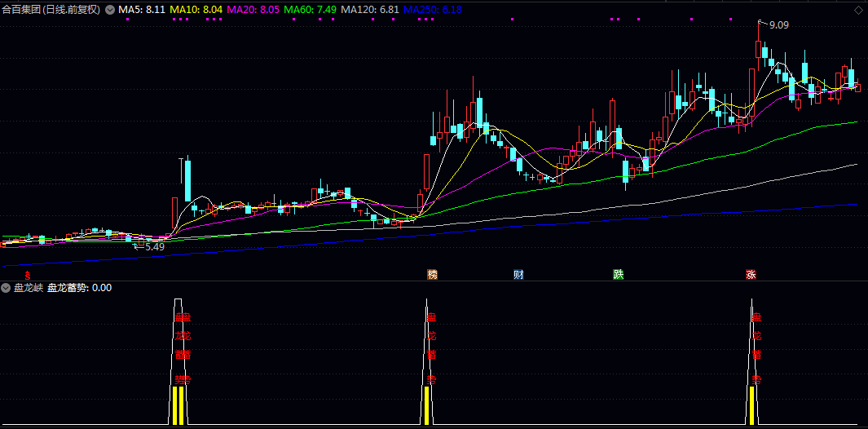Click the blue MA250 indicator label

click(432, 10)
